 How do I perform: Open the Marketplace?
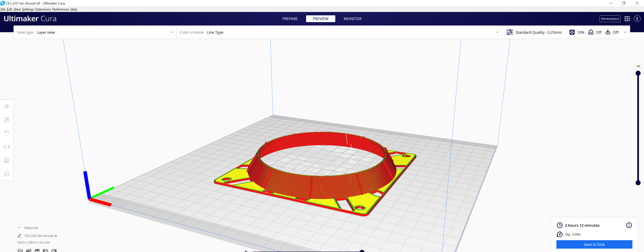coord(610,19)
